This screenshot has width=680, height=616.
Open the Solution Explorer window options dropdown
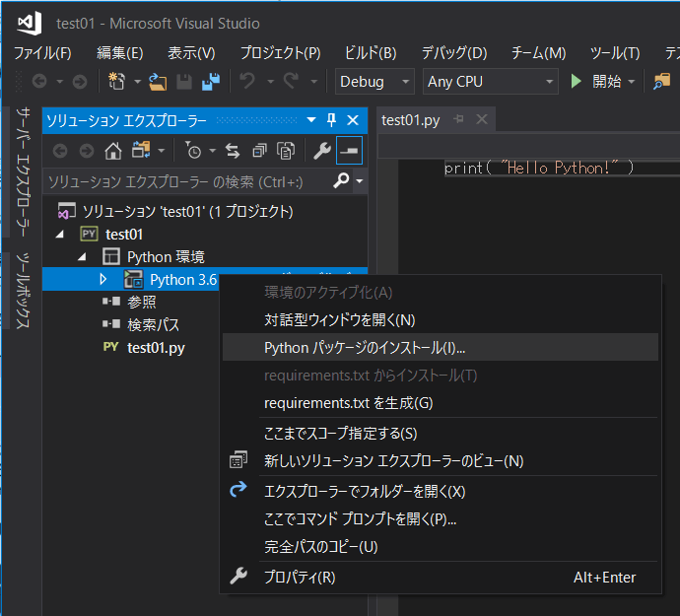[x=311, y=119]
